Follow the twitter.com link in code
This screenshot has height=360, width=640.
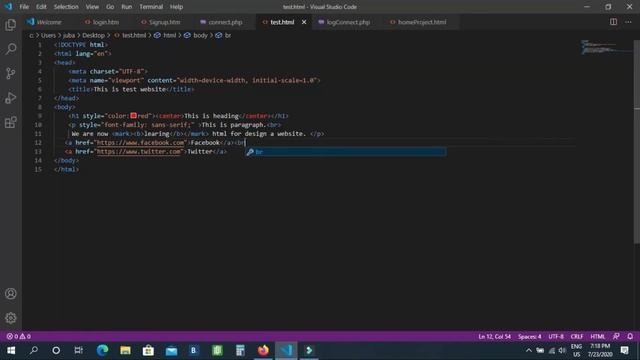[x=139, y=151]
